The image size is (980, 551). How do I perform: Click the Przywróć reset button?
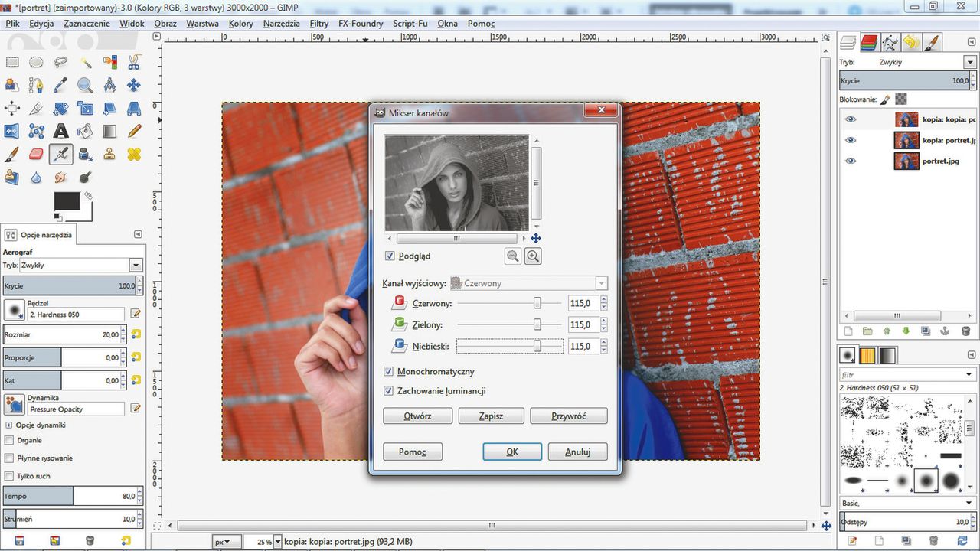568,416
